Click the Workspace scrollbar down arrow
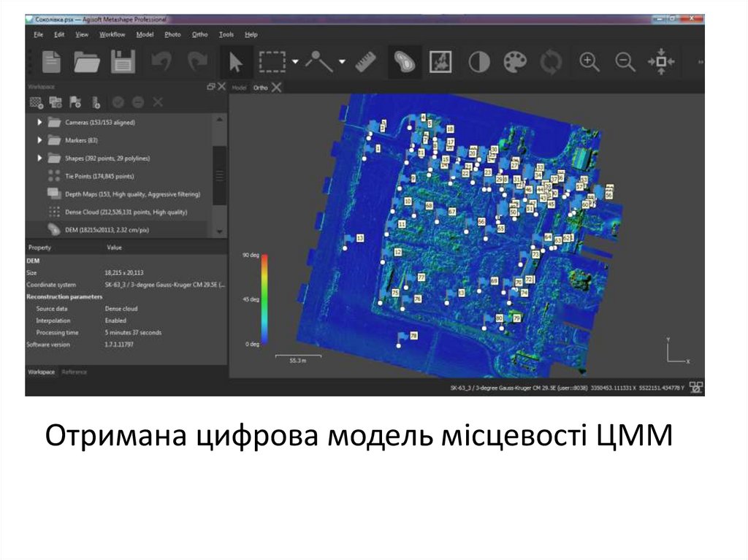 click(x=219, y=231)
